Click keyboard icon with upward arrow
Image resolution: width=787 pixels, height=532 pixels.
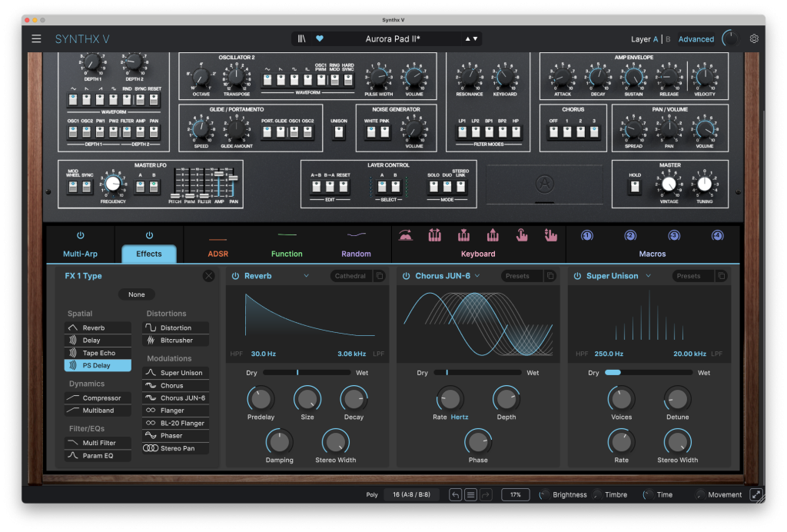tap(493, 235)
